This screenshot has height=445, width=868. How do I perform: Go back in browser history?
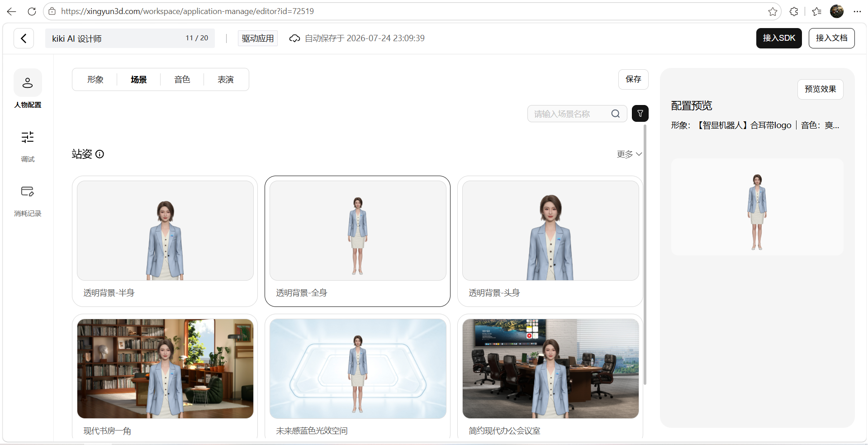pos(11,11)
